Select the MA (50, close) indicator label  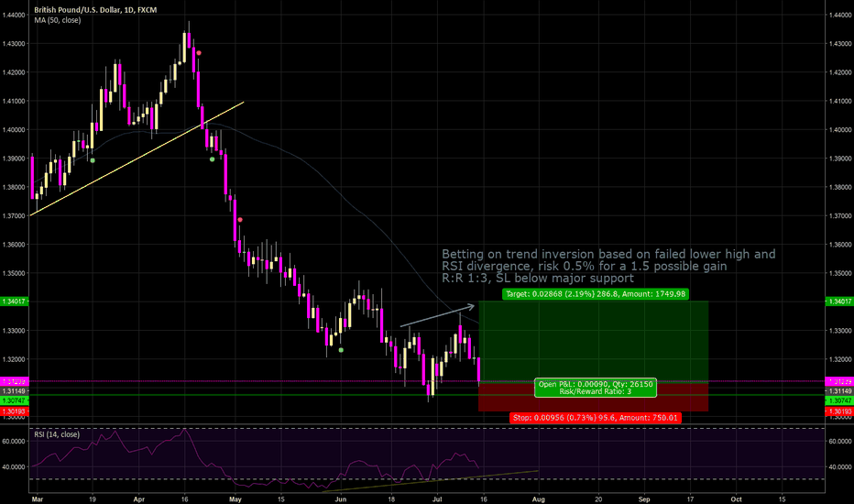57,20
